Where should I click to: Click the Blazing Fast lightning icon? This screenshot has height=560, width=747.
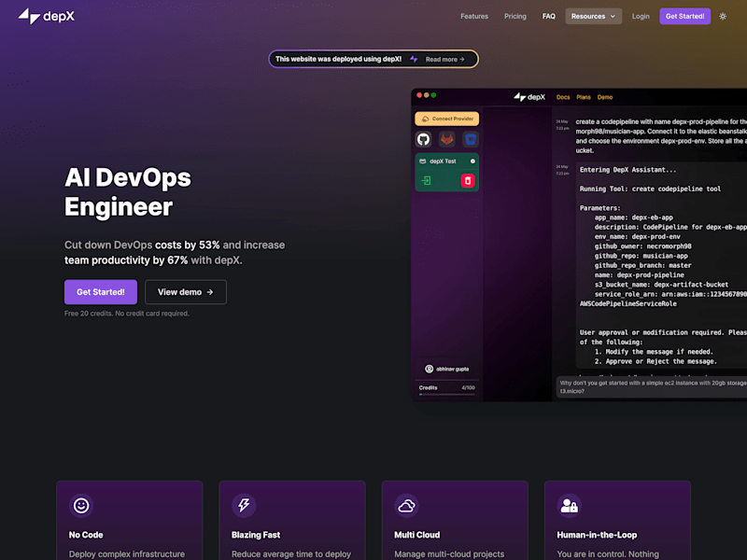tap(244, 505)
